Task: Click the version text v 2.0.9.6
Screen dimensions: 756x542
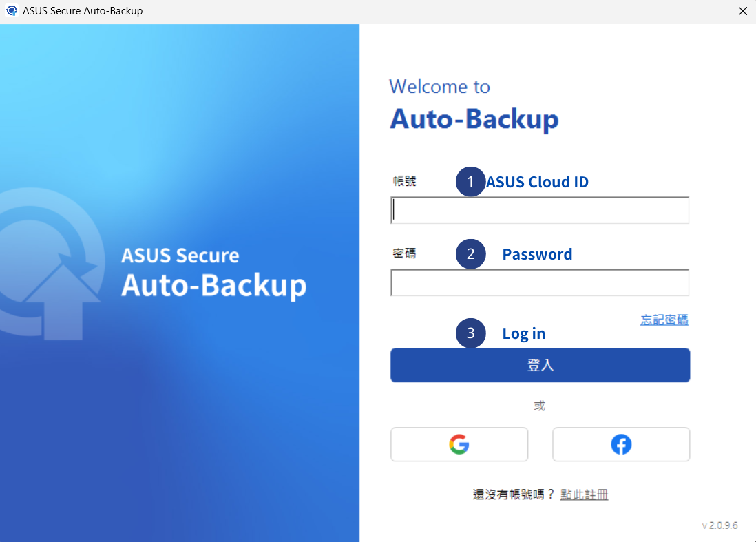Action: click(x=720, y=525)
